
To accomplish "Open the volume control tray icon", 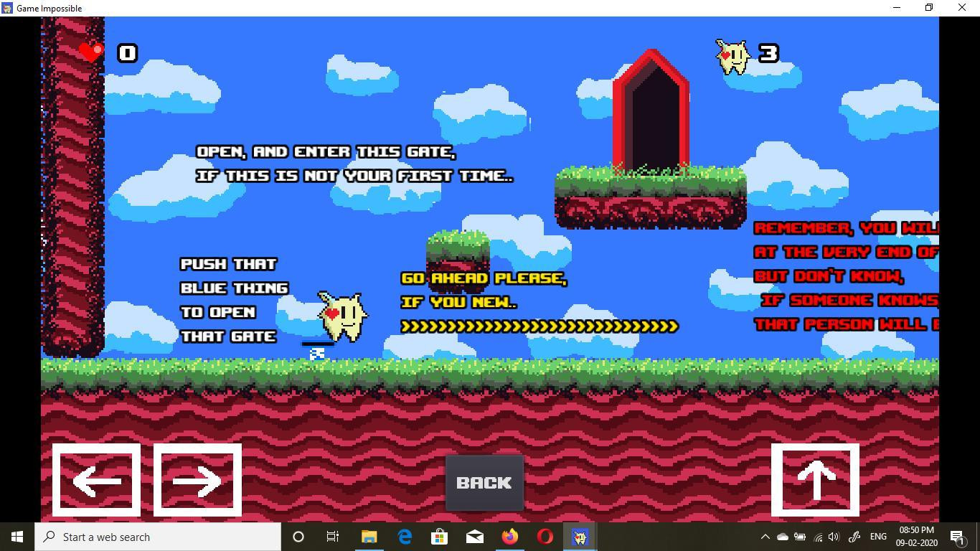I will [834, 537].
